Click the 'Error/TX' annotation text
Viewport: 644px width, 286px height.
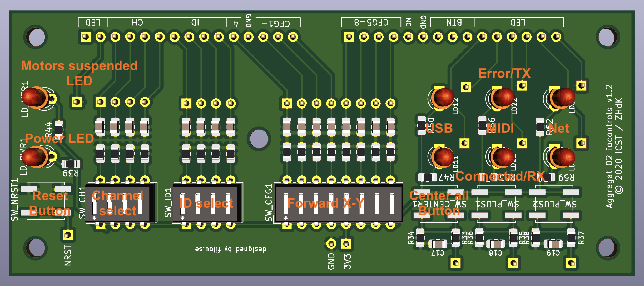click(x=504, y=73)
